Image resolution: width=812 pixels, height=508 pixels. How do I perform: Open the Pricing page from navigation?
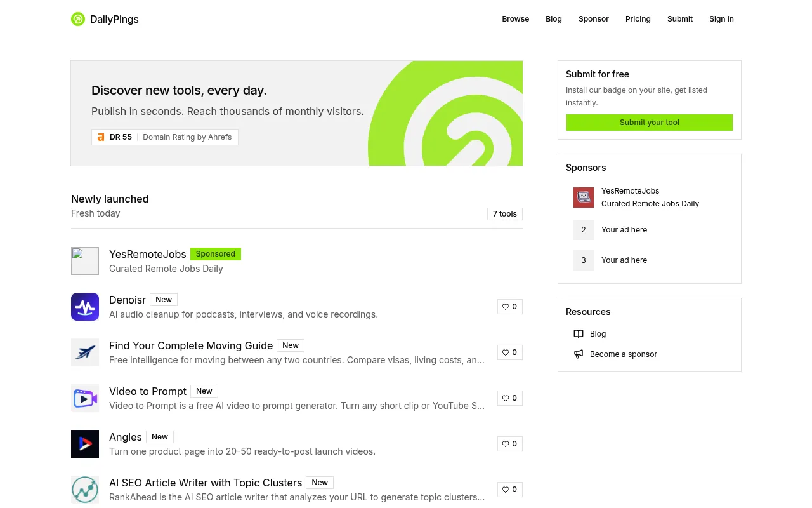[x=638, y=19]
